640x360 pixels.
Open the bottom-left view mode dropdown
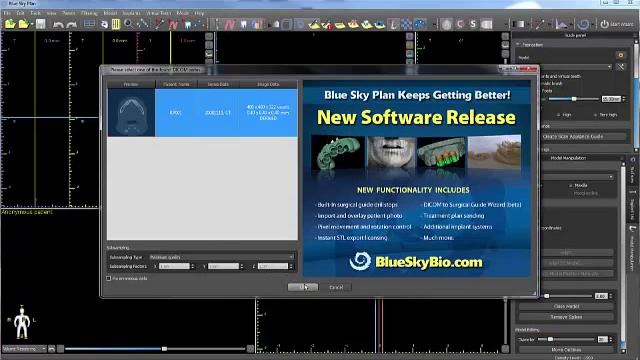(24, 349)
